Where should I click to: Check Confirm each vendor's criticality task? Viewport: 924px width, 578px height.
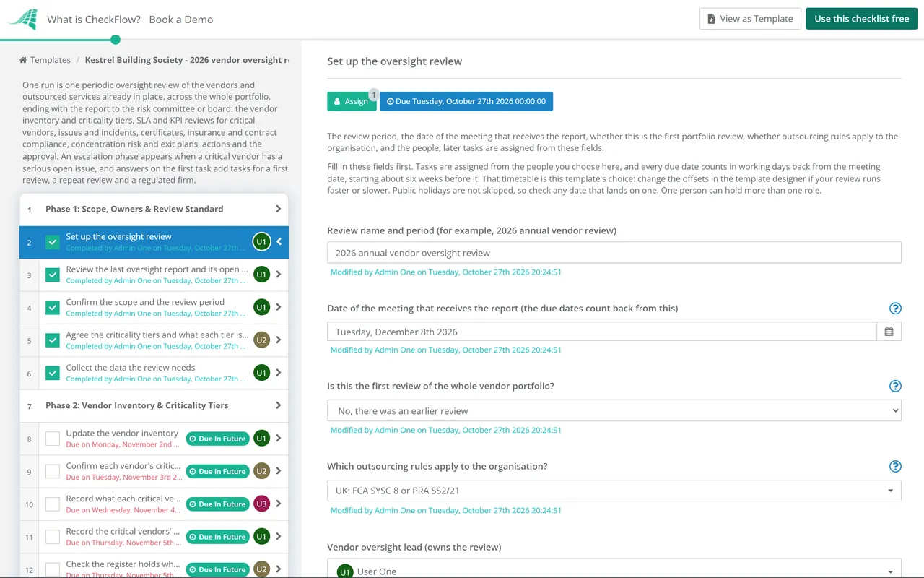pos(53,471)
